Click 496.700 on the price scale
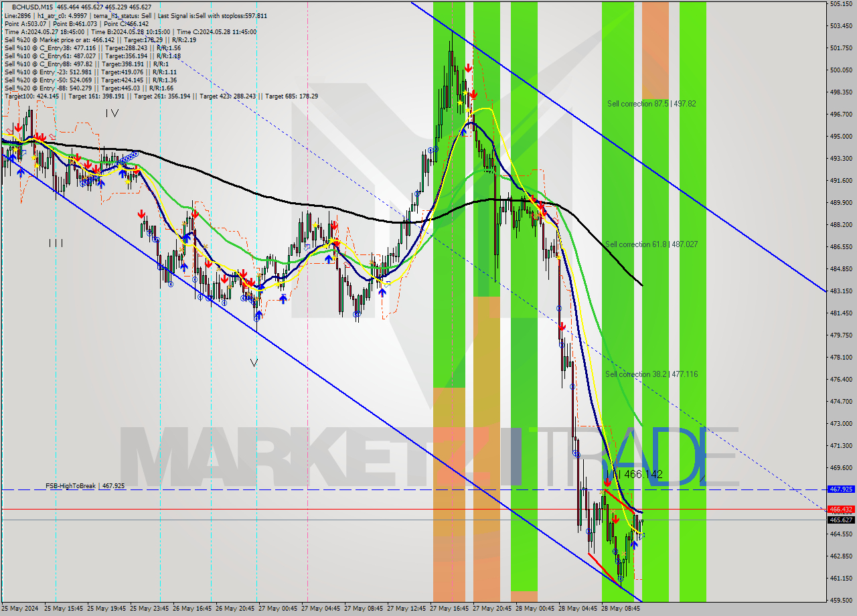The height and width of the screenshot is (616, 857). point(840,114)
